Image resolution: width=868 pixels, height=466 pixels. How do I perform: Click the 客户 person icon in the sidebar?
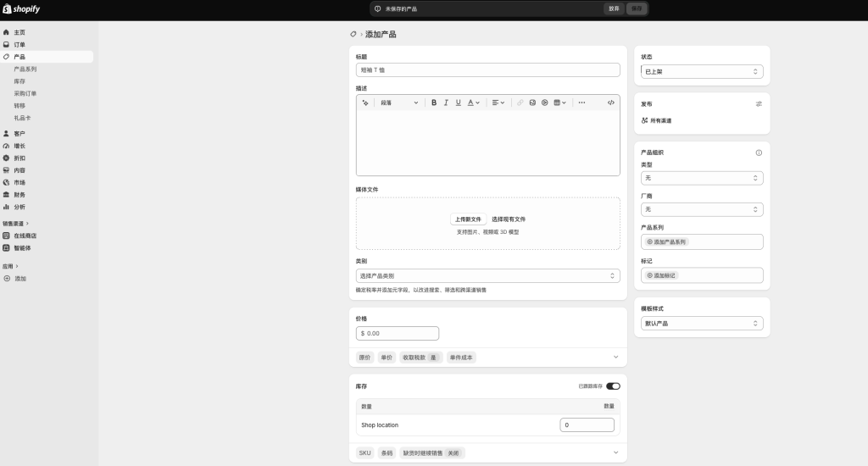coord(6,134)
